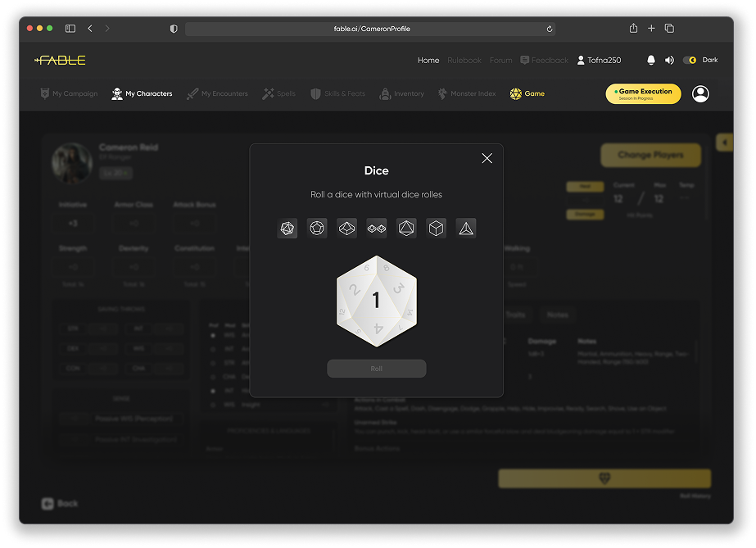The image size is (756, 548).
Task: Click the Game Execution button
Action: (643, 94)
